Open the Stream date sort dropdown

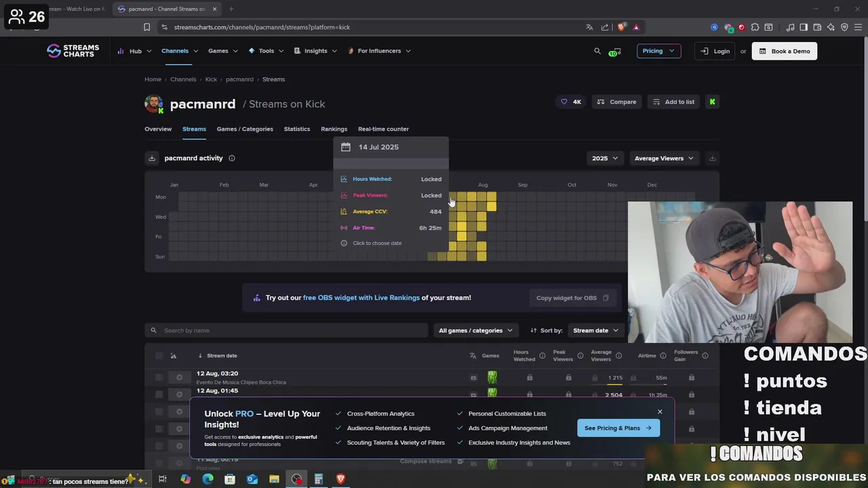coord(595,331)
